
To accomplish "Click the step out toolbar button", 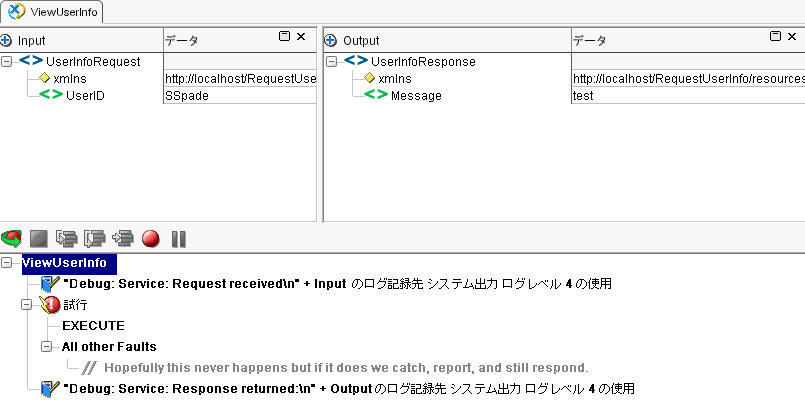I will pos(123,239).
